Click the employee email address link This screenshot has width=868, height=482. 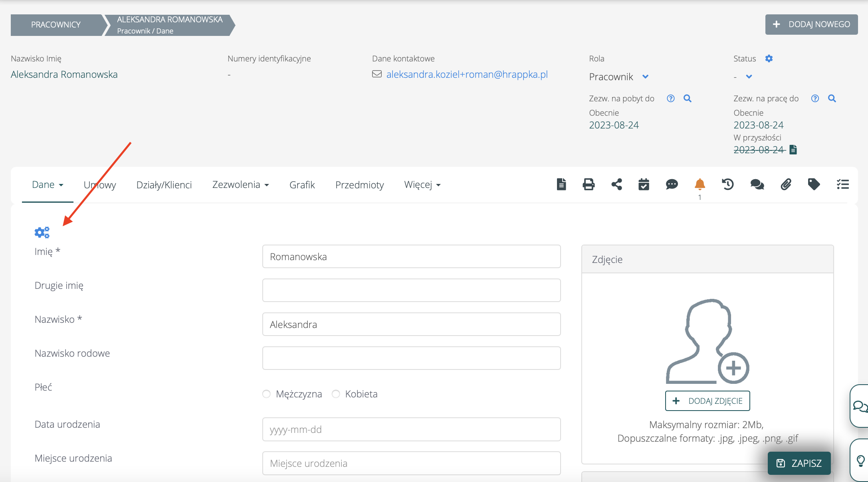pyautogui.click(x=467, y=74)
